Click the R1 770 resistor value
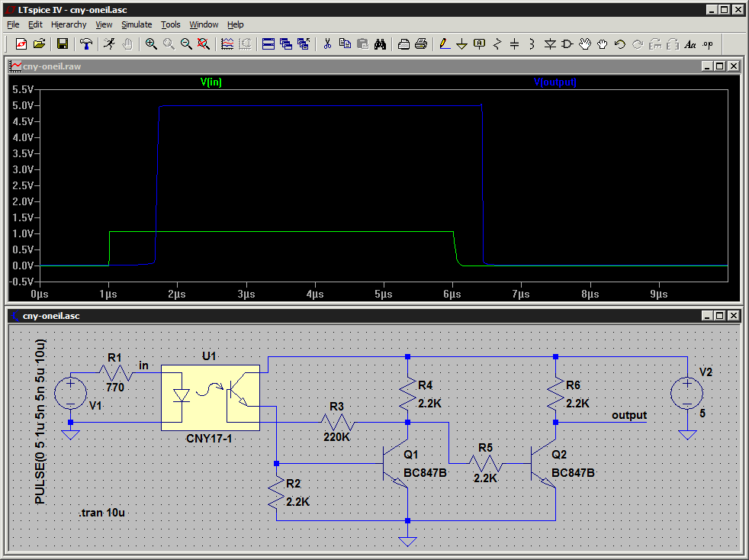The width and height of the screenshot is (749, 560). click(115, 387)
